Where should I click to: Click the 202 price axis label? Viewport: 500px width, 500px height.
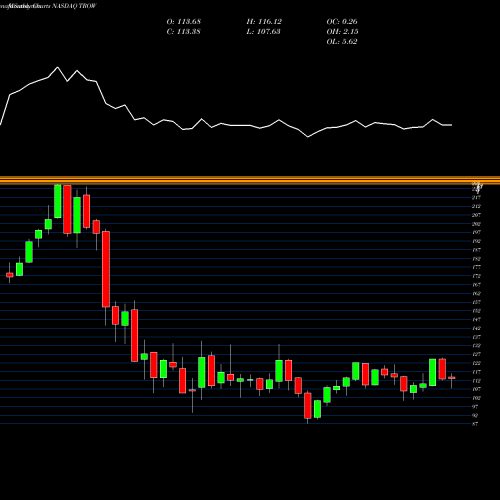click(476, 224)
